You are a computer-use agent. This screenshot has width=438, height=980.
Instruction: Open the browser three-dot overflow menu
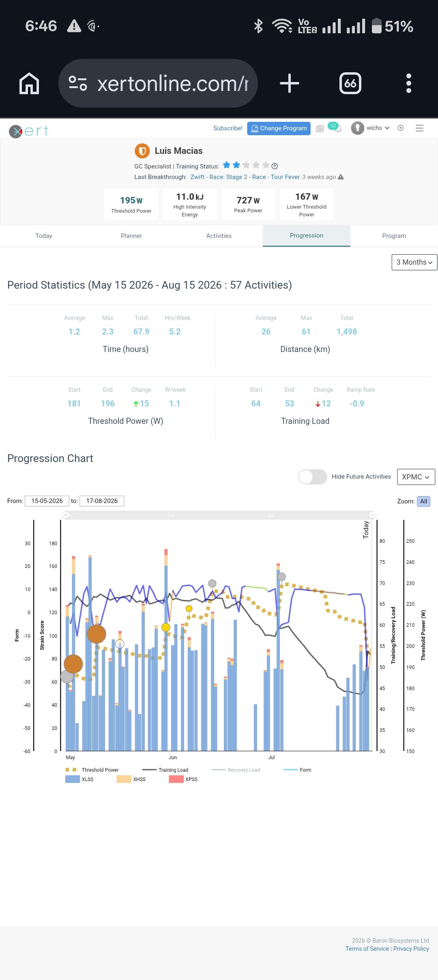pos(409,83)
